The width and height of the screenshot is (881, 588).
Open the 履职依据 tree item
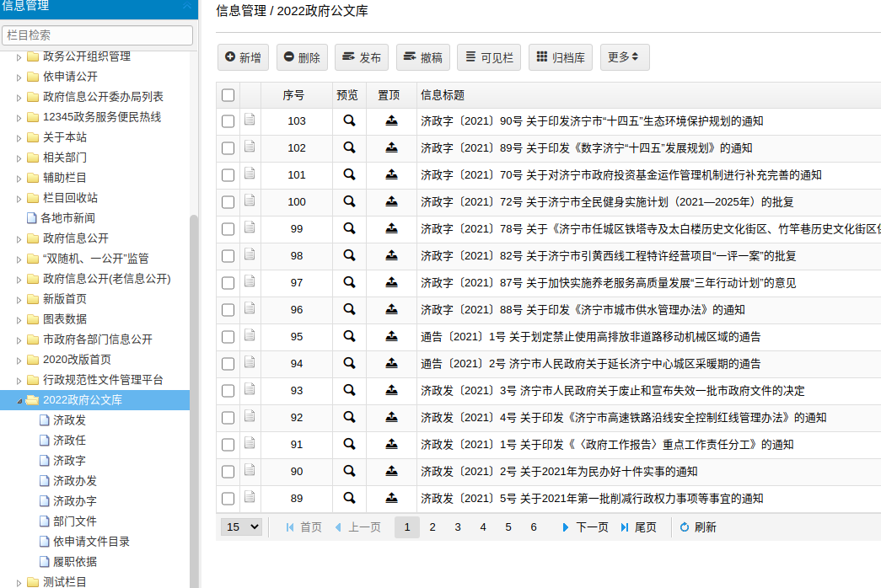click(75, 562)
